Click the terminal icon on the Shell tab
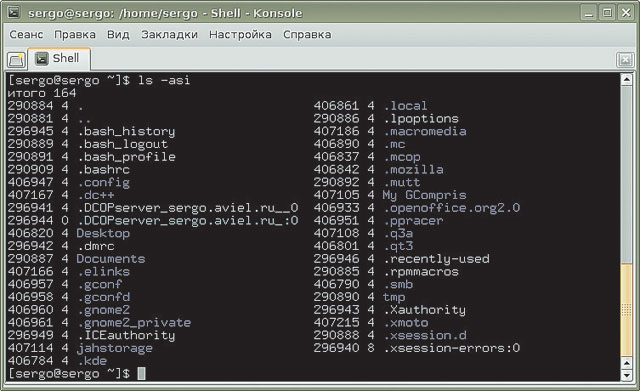 coord(41,59)
